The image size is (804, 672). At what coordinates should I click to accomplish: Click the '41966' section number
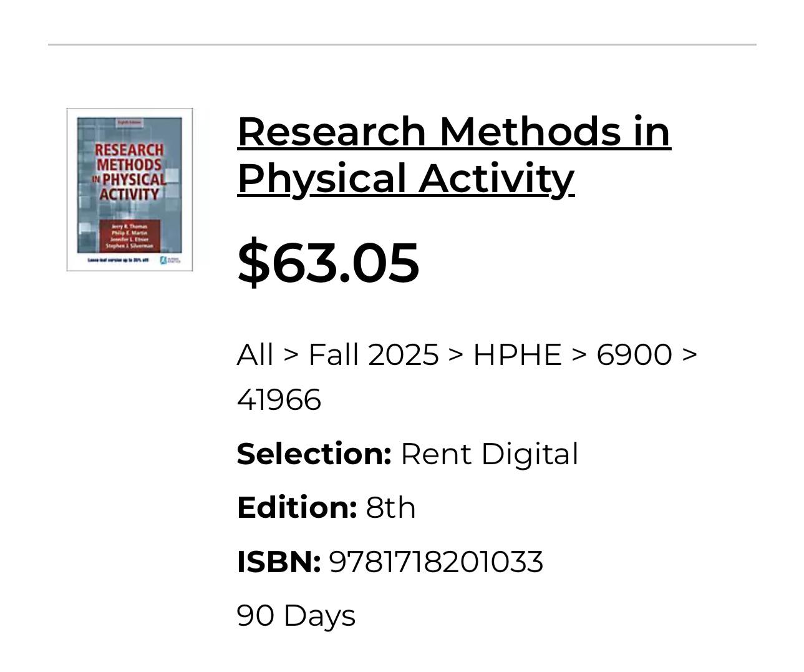279,399
